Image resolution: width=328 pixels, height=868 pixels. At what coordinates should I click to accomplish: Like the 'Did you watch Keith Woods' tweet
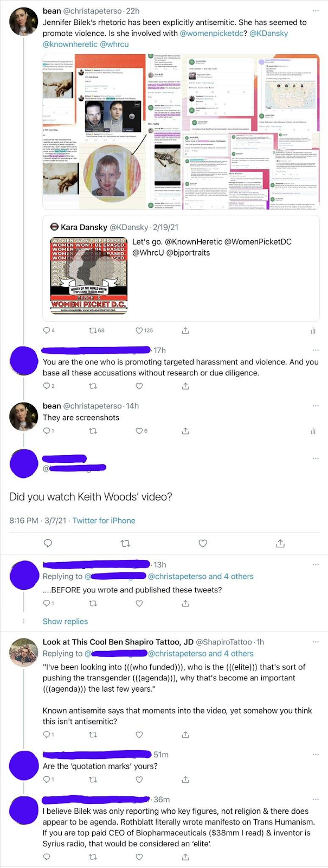click(203, 543)
